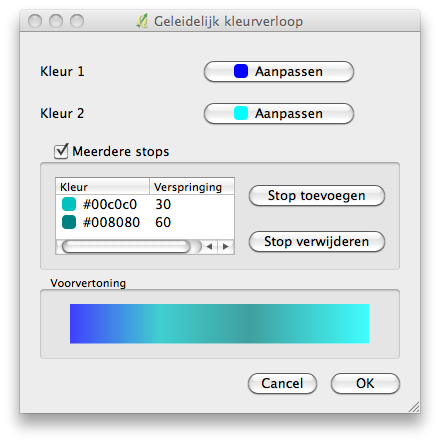
Task: Select the #00c0c0 stop row
Action: click(145, 204)
